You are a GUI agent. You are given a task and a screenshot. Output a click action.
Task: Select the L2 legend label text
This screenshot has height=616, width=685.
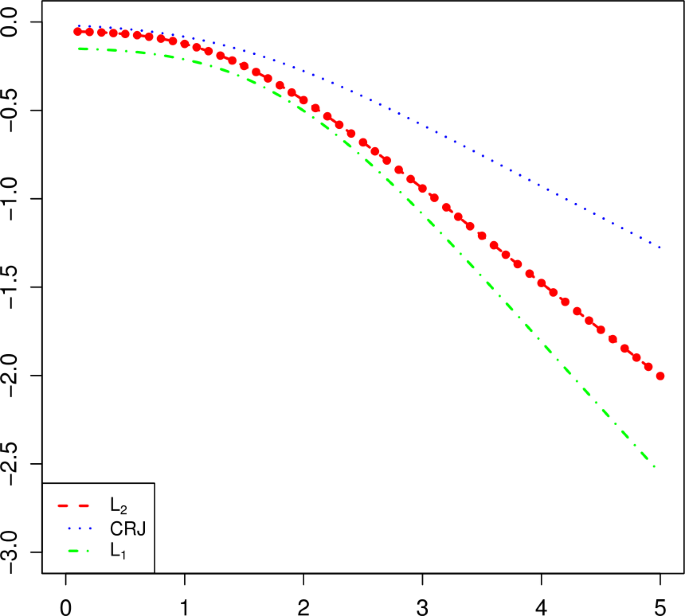116,506
